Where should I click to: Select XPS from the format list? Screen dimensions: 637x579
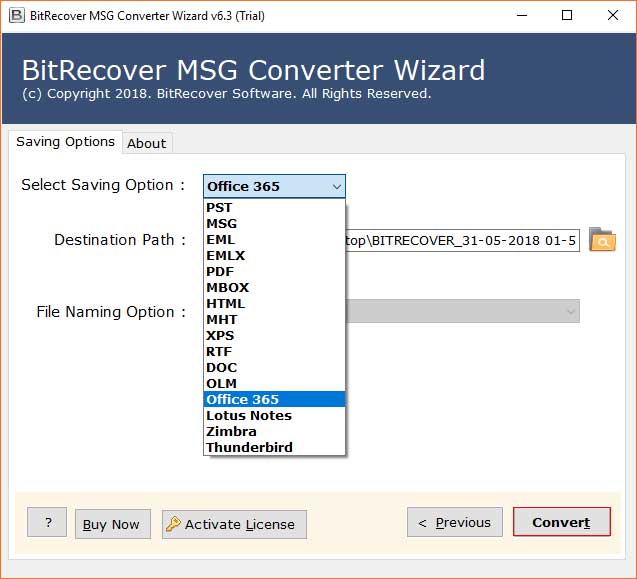point(274,335)
